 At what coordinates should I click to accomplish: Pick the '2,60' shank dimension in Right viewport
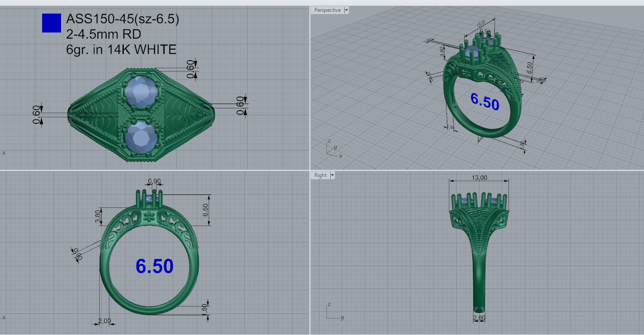[x=479, y=317]
